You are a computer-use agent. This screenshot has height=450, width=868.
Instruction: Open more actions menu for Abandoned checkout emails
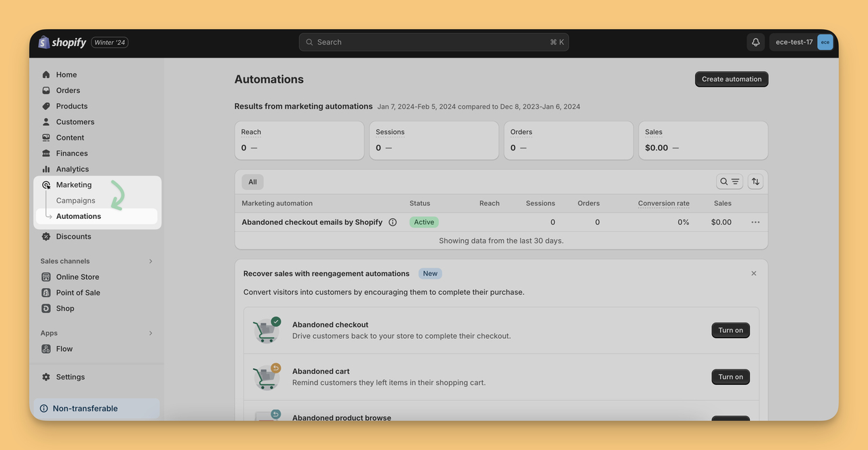[755, 222]
